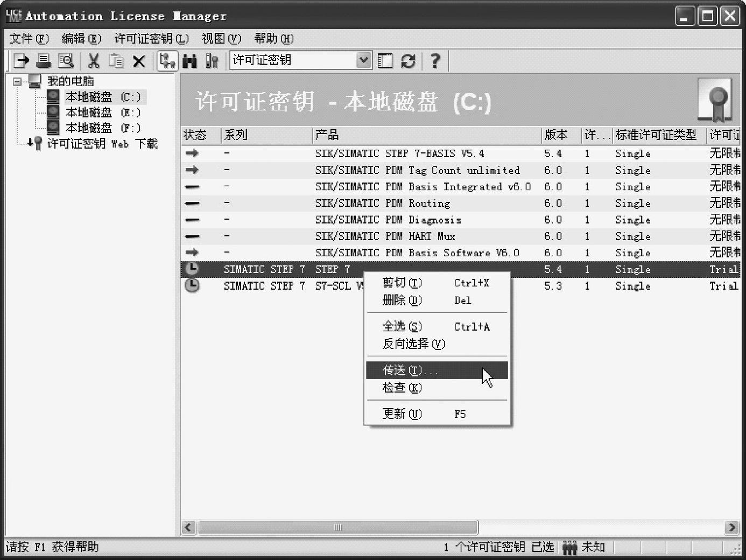Open the 文件(F) menu
Viewport: 746px width, 560px height.
coord(29,39)
